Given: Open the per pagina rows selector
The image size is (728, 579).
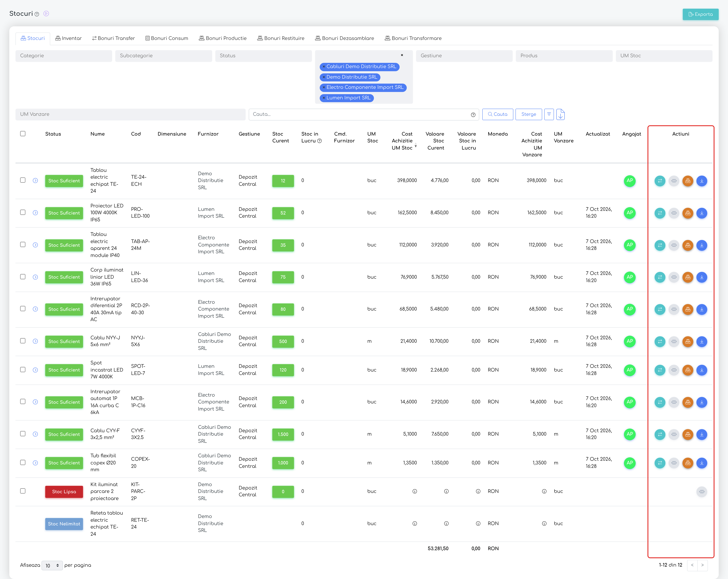Looking at the screenshot, I should click(x=52, y=566).
